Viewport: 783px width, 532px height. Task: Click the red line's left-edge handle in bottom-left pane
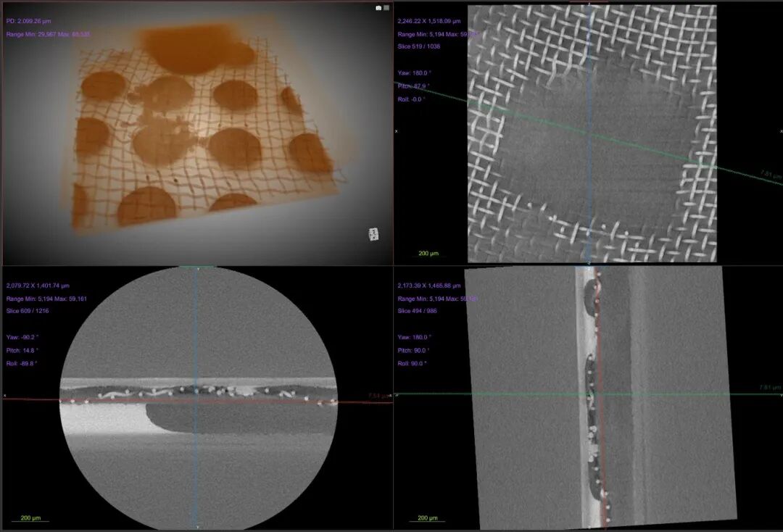point(4,396)
